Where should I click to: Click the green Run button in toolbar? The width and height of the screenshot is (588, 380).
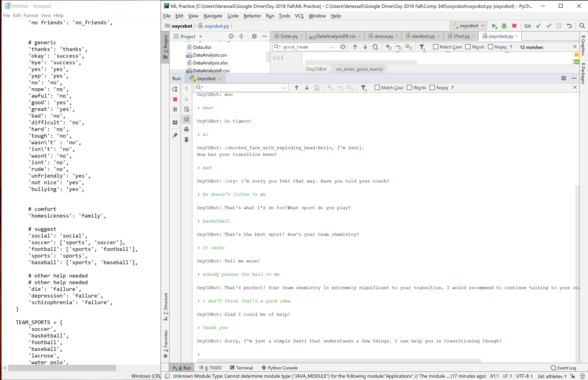[494, 26]
